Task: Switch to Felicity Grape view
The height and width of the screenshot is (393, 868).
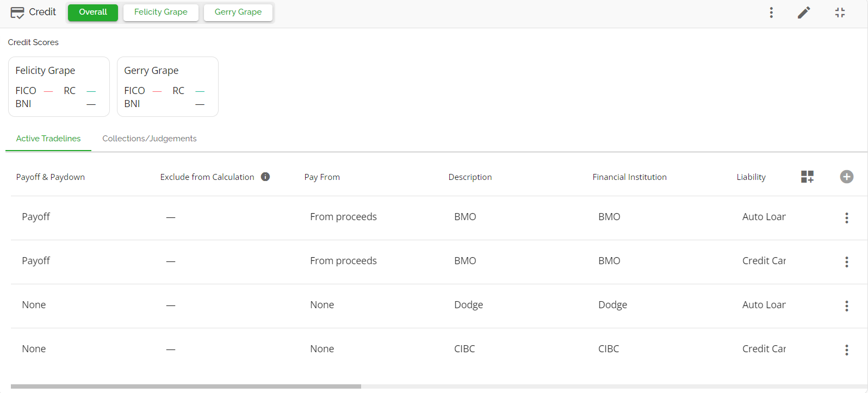Action: coord(161,12)
